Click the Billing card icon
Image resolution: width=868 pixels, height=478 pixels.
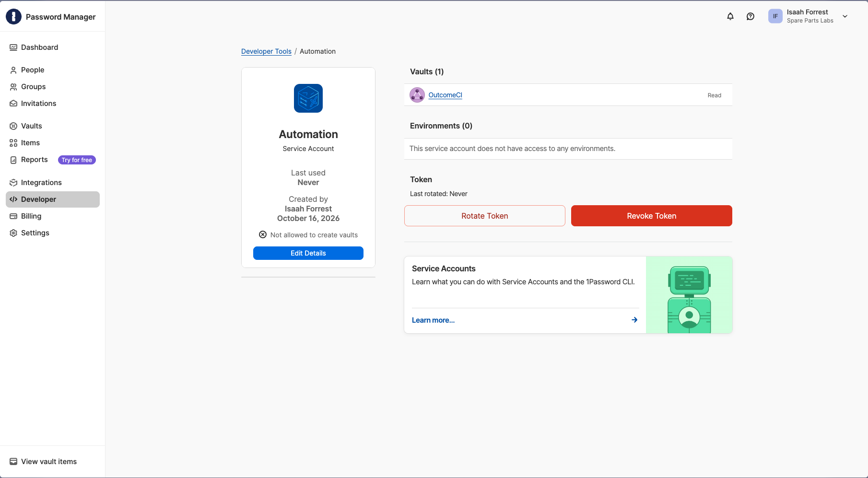click(13, 216)
